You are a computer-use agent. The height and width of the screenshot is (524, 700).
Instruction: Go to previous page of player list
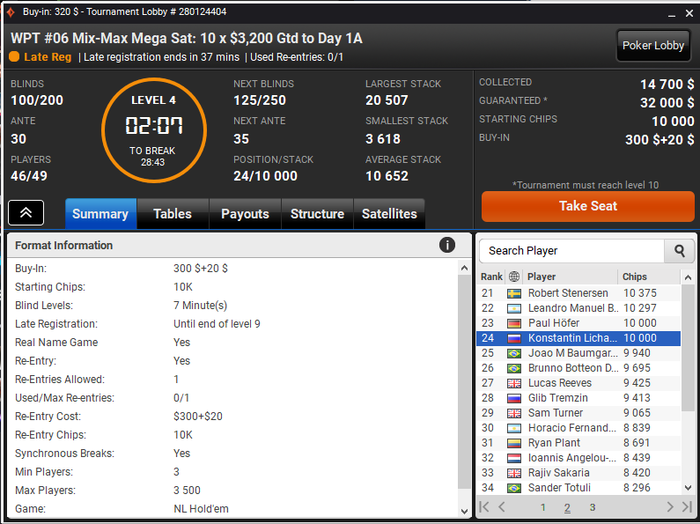pyautogui.click(x=502, y=507)
